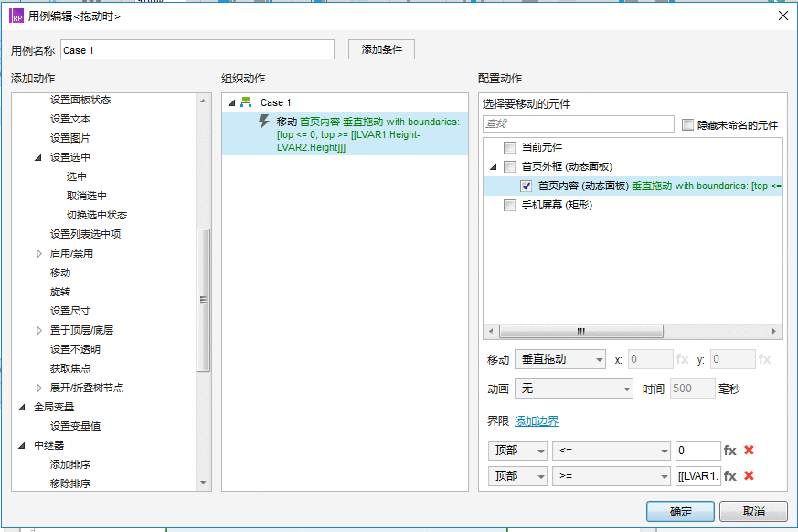This screenshot has width=798, height=532.
Task: Check the 手机屏幕 (矩形) checkbox
Action: [509, 205]
